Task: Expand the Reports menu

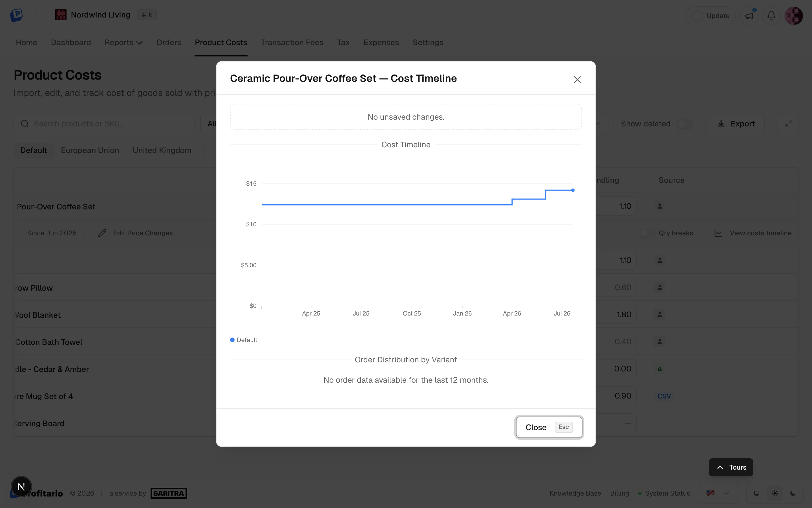Action: point(123,42)
